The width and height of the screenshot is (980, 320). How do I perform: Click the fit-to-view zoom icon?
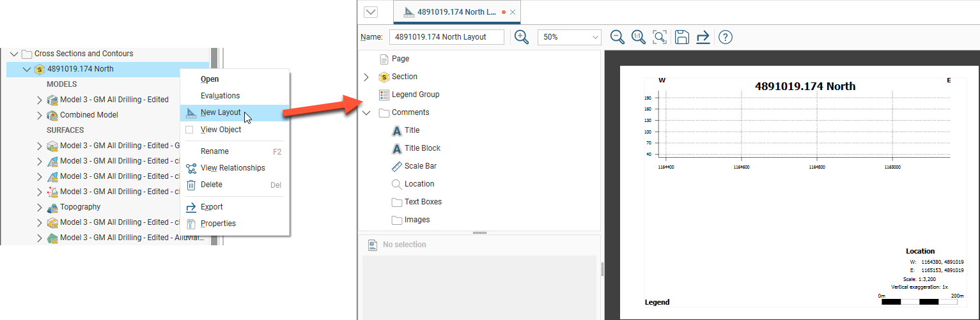click(660, 37)
